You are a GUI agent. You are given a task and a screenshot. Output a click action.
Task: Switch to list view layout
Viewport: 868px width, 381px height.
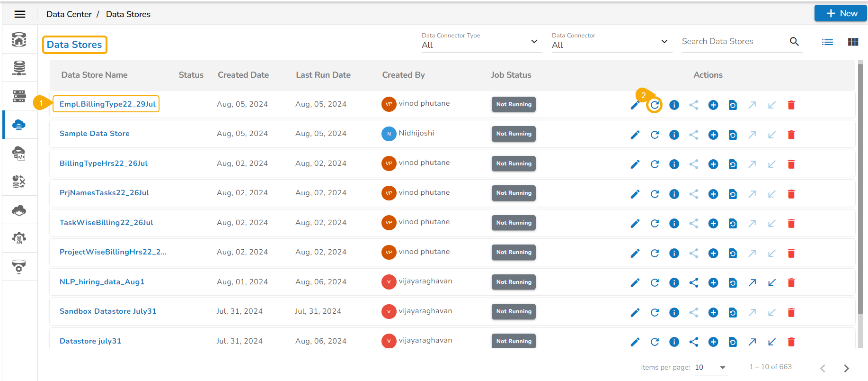point(827,42)
